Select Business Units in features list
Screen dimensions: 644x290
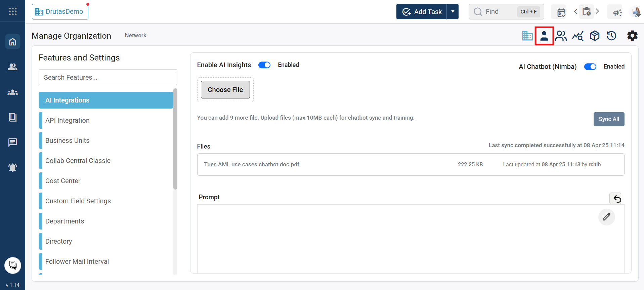click(67, 140)
